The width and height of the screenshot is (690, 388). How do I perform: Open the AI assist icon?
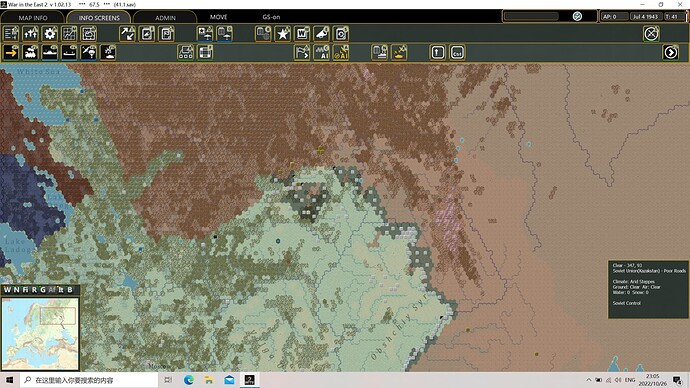322,52
